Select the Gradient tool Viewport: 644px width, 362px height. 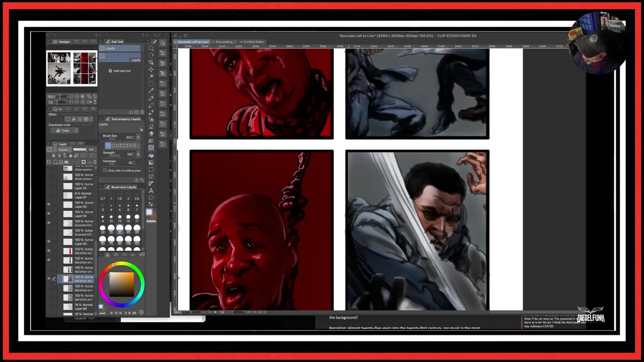tap(151, 163)
